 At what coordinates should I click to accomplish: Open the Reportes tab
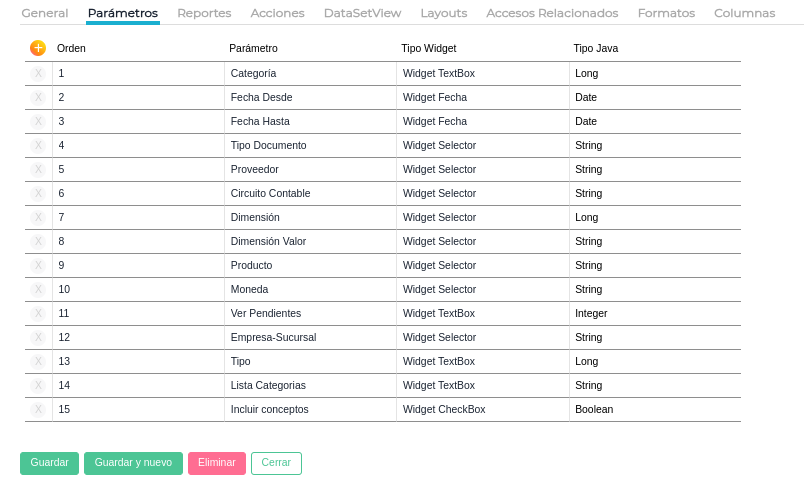(204, 13)
